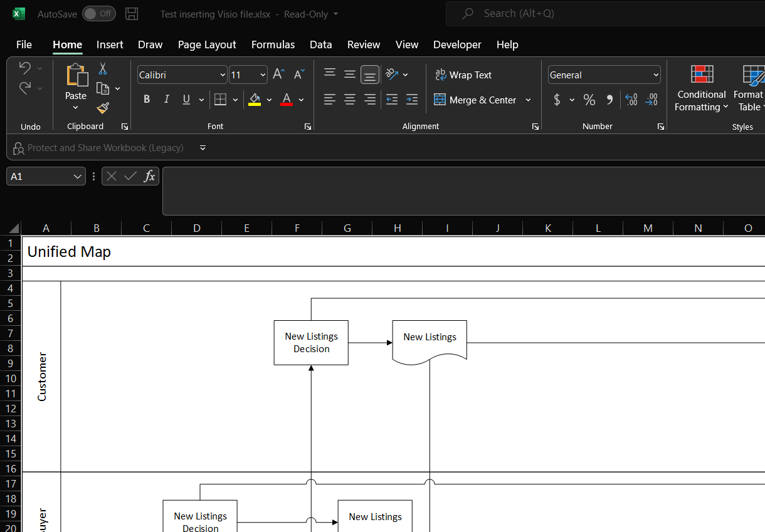Click Protect and Share Workbook (Legacy)
The width and height of the screenshot is (765, 532).
click(x=98, y=148)
